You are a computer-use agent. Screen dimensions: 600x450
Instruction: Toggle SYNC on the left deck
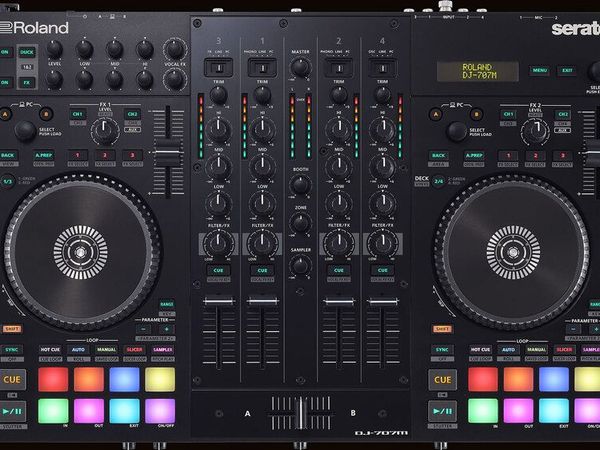click(x=11, y=350)
